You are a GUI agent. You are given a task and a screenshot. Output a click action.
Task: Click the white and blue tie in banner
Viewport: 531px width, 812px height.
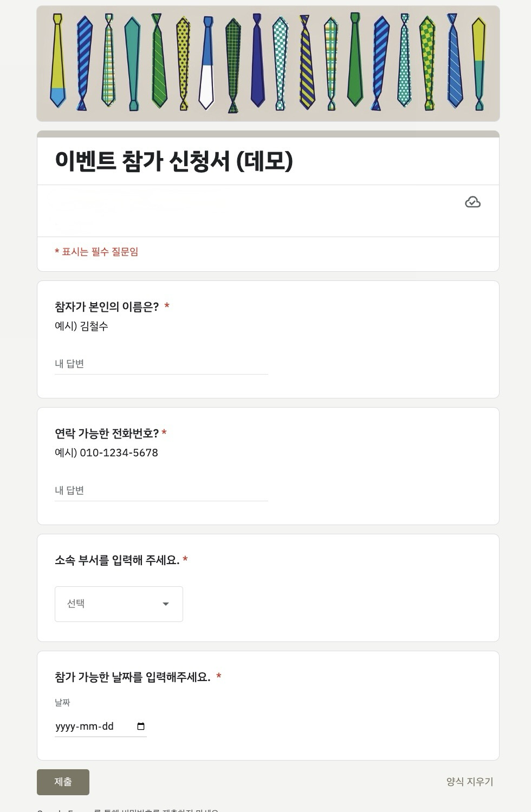coord(207,65)
